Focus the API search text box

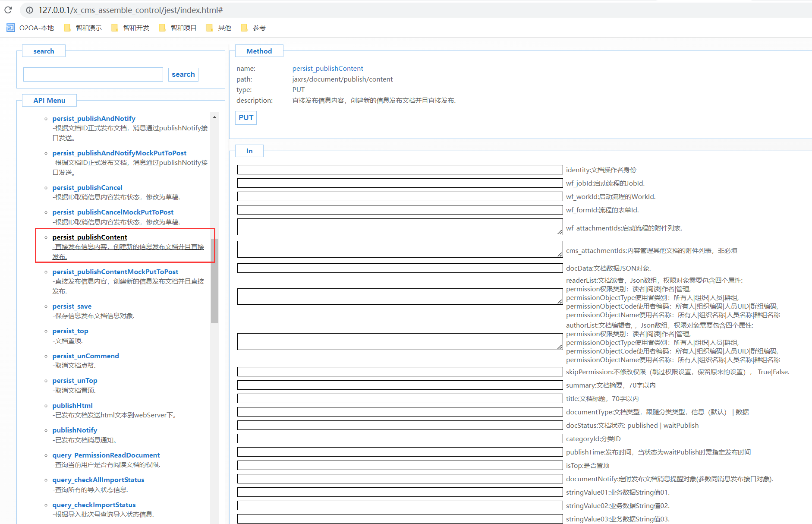coord(93,74)
